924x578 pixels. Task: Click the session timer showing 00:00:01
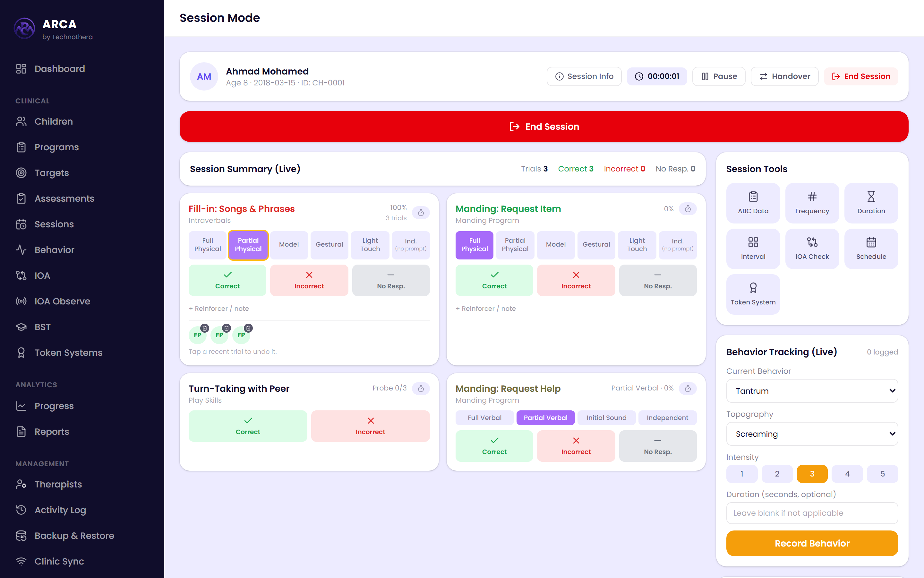click(x=657, y=76)
